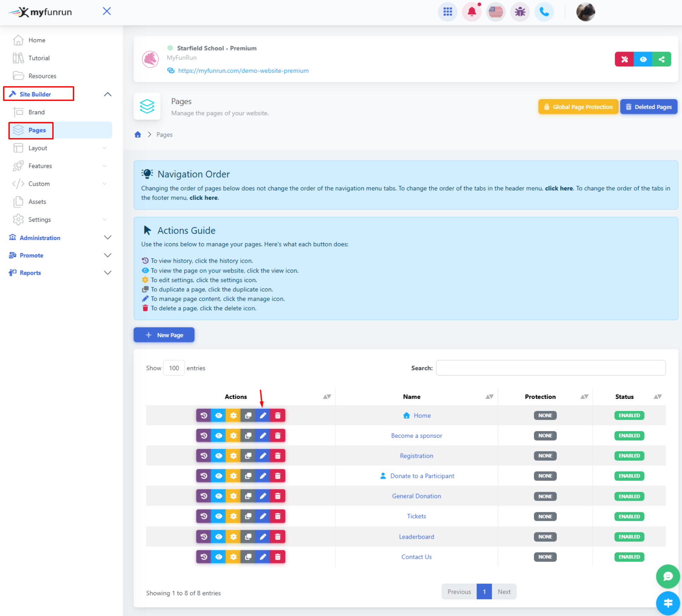Open the Brand menu item
682x616 pixels.
[36, 112]
